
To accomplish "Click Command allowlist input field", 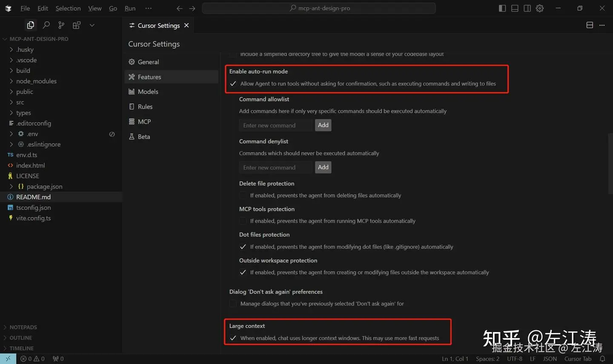I will [276, 125].
